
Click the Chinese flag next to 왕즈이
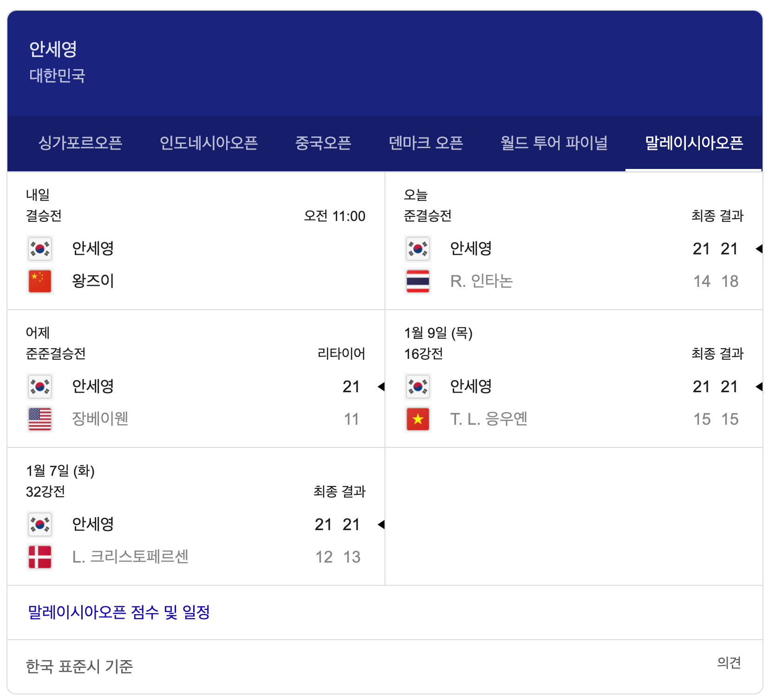(40, 280)
